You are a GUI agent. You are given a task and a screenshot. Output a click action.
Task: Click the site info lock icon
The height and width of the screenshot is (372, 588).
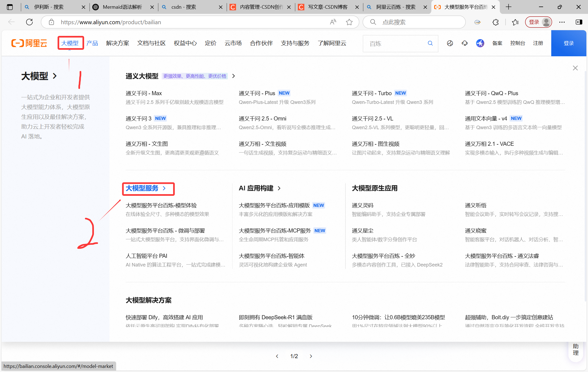pos(51,22)
